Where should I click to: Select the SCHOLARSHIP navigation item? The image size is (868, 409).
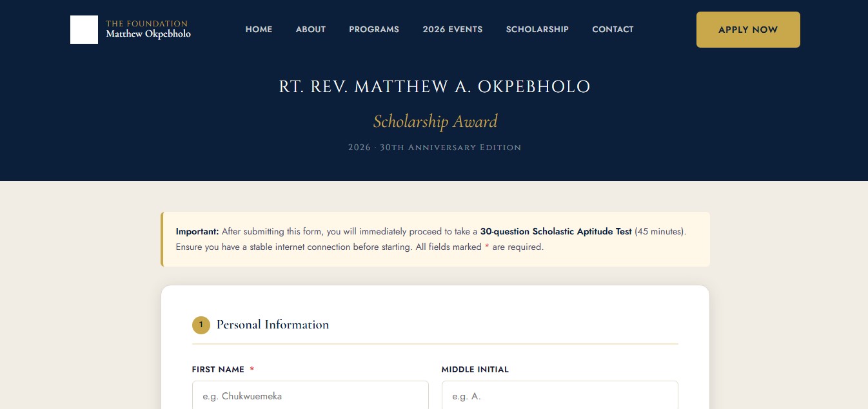point(537,30)
